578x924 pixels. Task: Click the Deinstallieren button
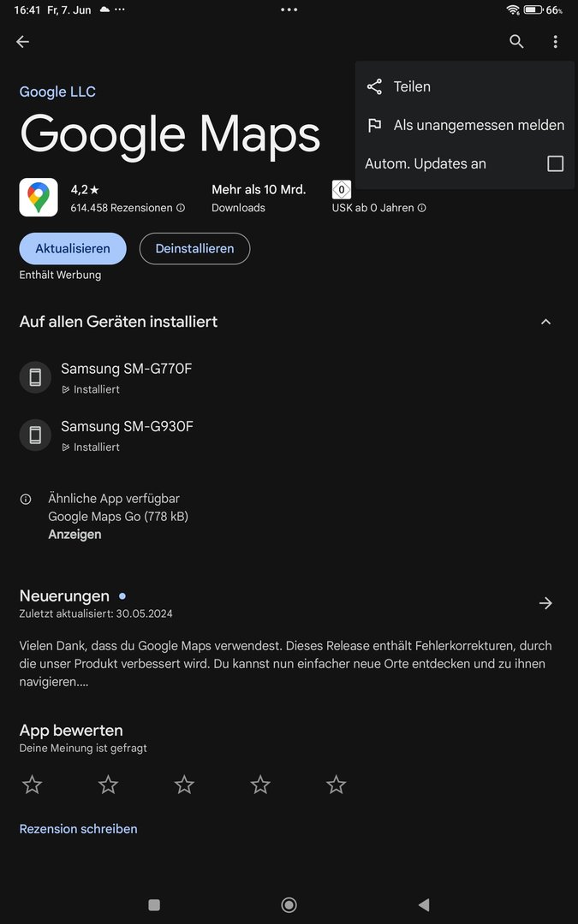(x=194, y=249)
